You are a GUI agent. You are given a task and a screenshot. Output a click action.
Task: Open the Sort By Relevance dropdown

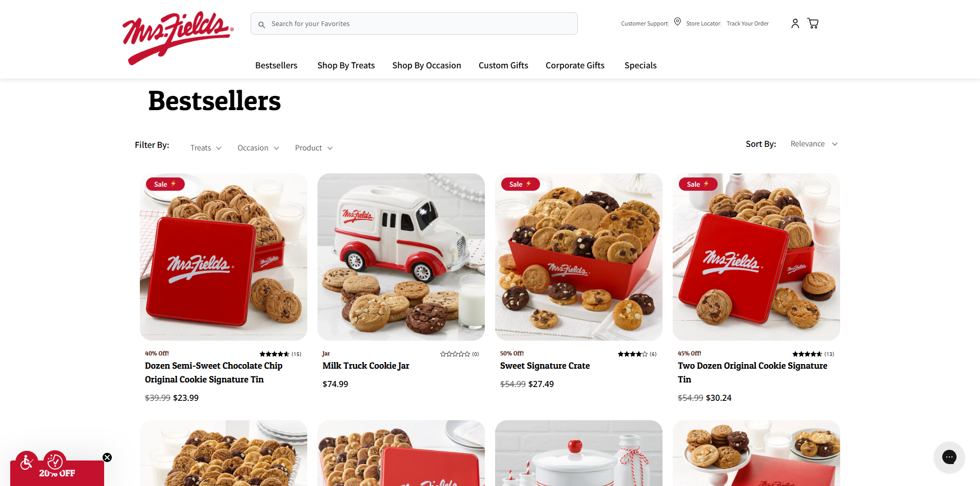(814, 144)
